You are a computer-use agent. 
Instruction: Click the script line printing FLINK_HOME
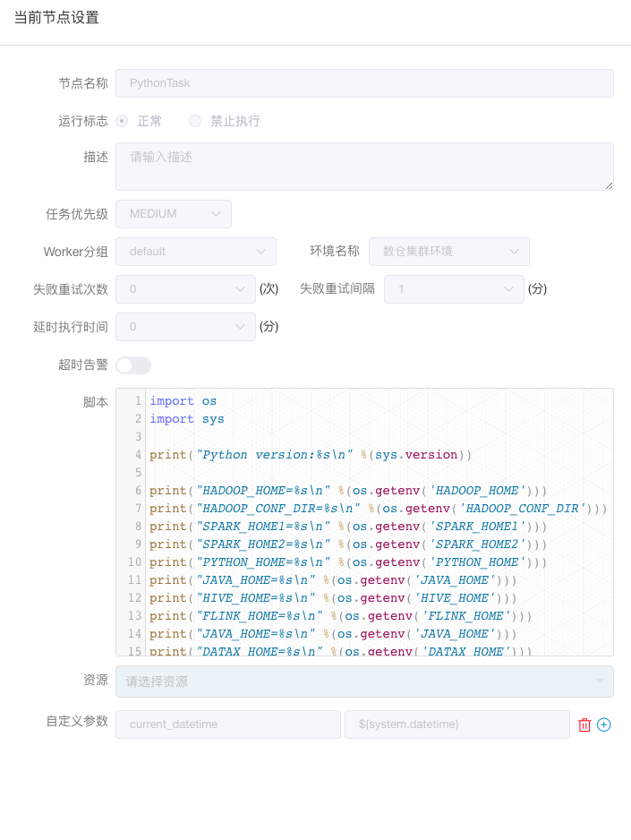click(x=340, y=616)
